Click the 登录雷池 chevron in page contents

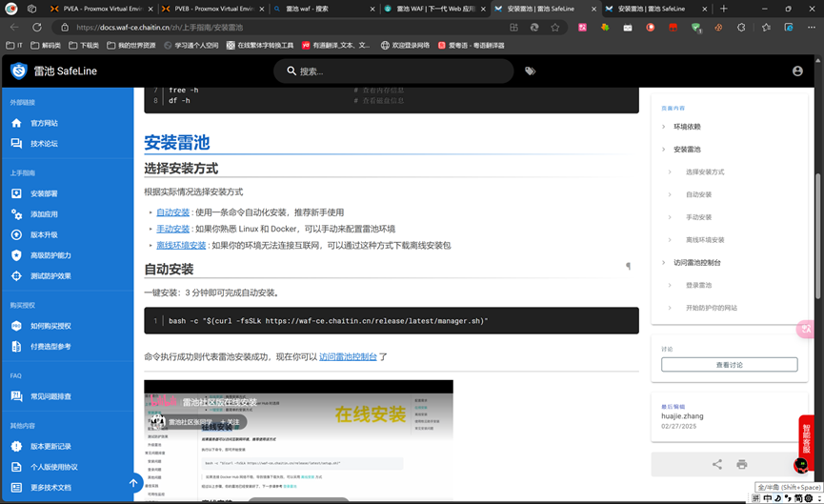(x=670, y=285)
